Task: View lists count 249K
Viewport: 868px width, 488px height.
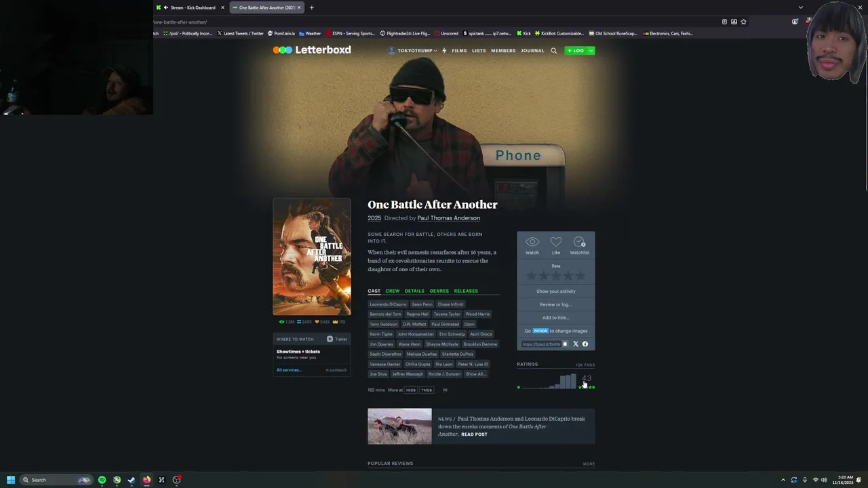Action: coord(304,322)
